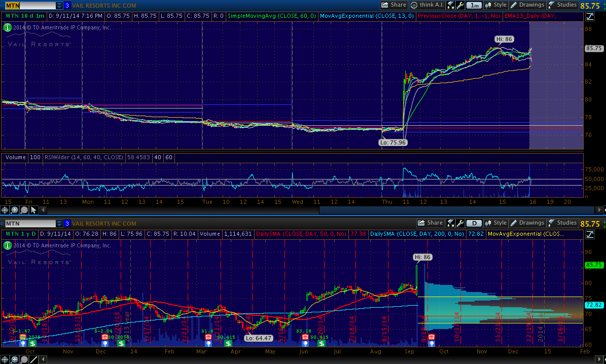Click the Share button in top chart

(394, 5)
